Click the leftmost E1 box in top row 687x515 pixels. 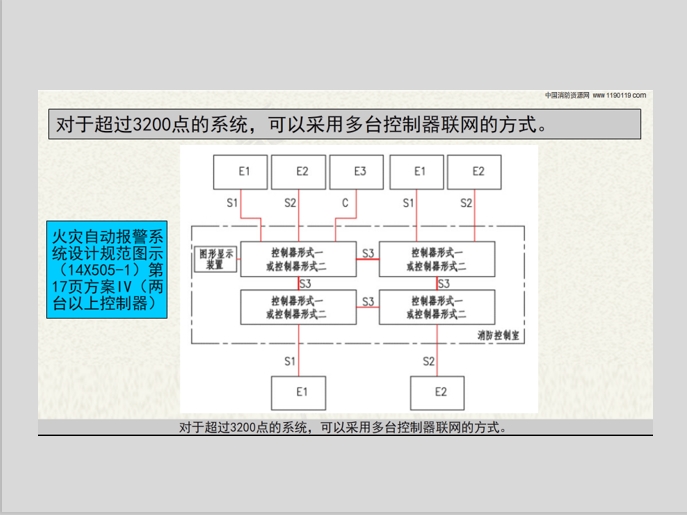point(244,171)
